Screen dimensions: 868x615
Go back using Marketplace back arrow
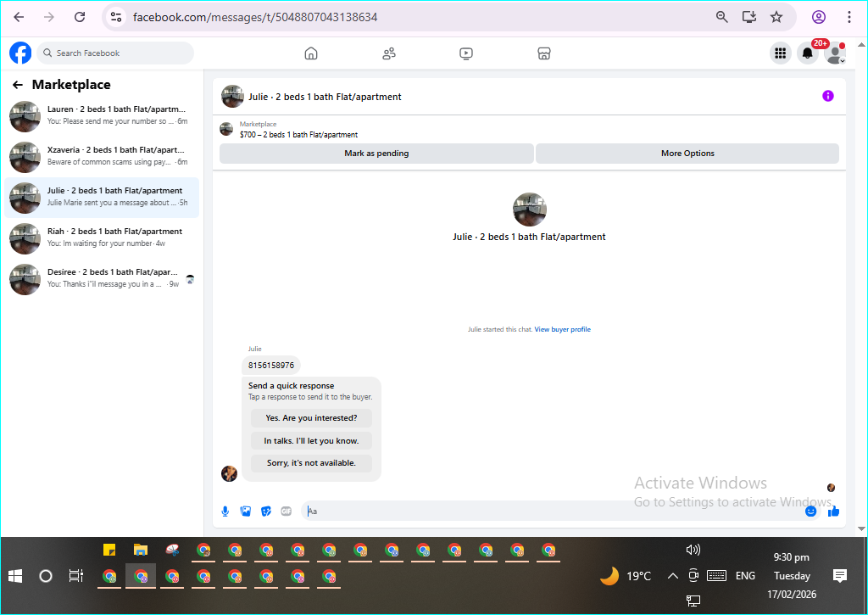coord(18,85)
